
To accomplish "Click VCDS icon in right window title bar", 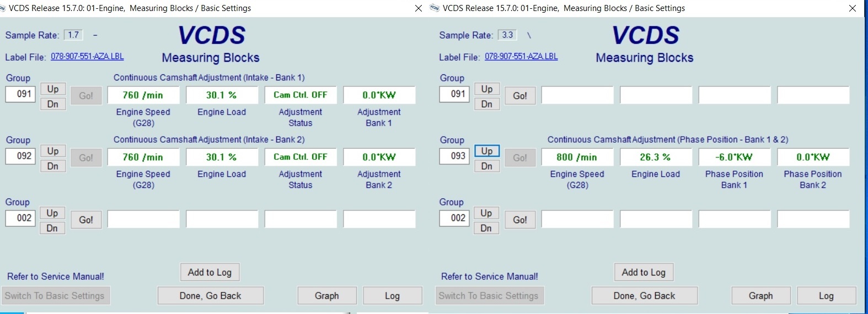I will click(435, 8).
